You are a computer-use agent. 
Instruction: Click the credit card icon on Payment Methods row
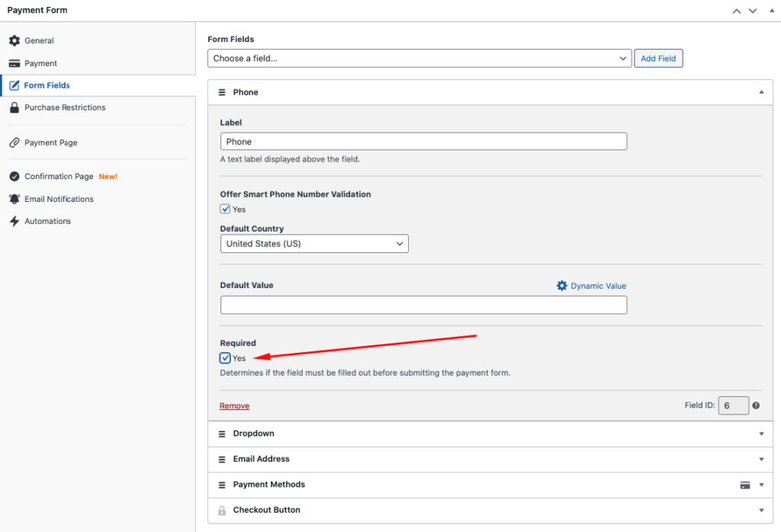tap(745, 485)
